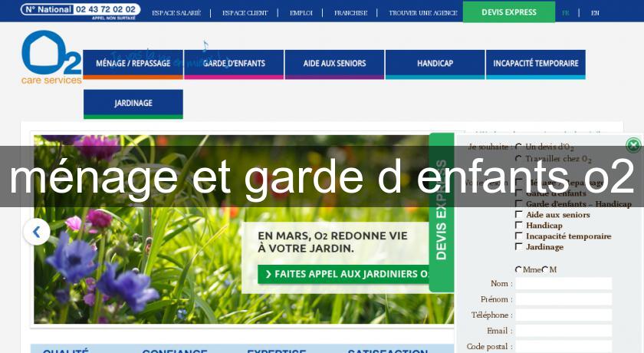Open the AIDE AUX SENIORS menu
The image size is (644, 353).
[334, 64]
